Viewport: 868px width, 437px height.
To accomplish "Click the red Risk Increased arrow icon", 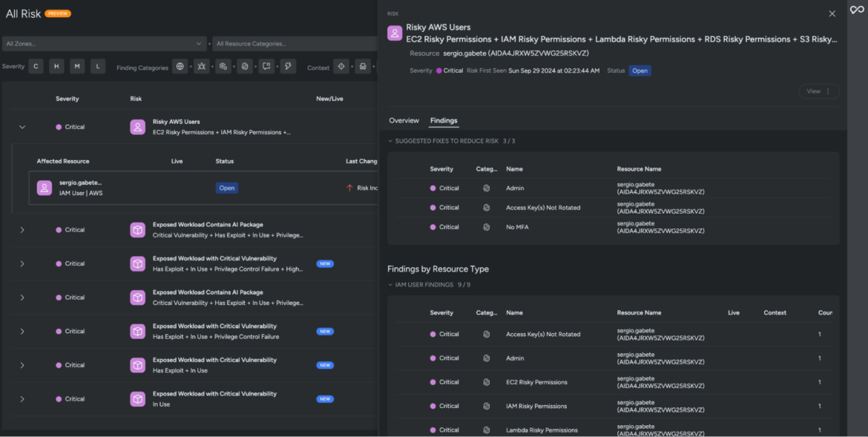I will [x=349, y=188].
